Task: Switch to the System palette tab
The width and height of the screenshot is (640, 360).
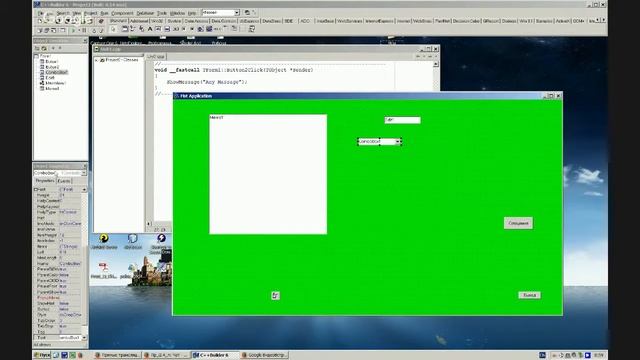Action: click(x=174, y=21)
